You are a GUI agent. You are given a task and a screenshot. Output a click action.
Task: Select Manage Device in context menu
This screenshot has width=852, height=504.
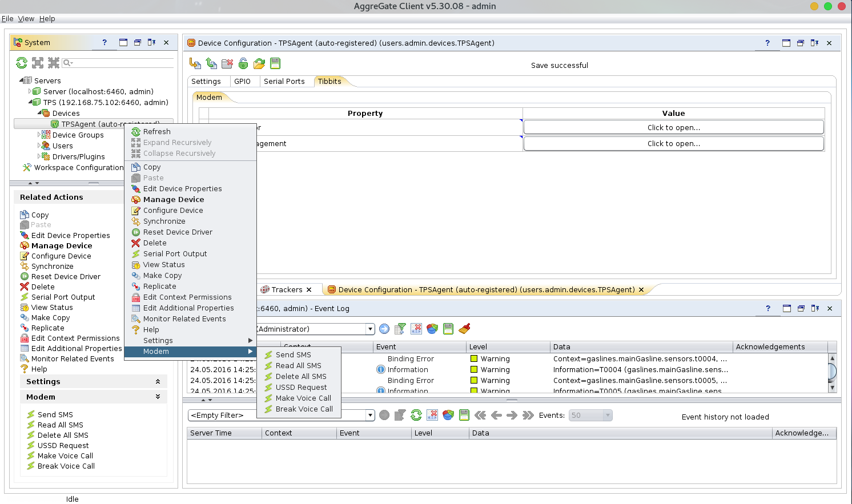coord(174,199)
